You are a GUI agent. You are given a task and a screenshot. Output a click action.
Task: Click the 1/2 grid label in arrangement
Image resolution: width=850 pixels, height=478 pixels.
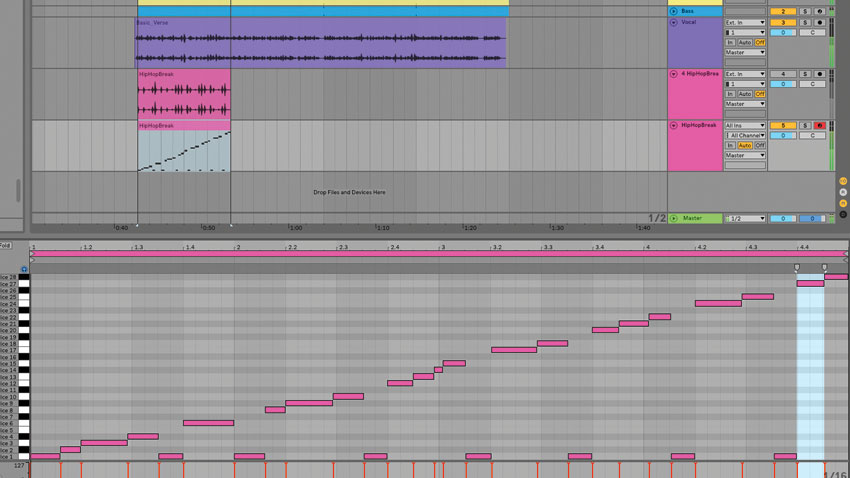click(656, 218)
